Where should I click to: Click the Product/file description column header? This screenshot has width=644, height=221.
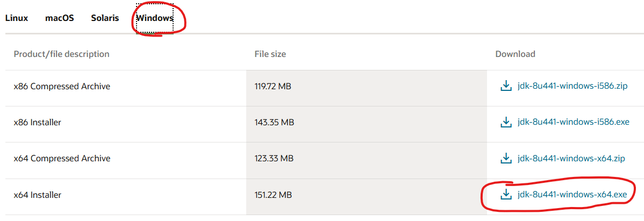[x=62, y=54]
